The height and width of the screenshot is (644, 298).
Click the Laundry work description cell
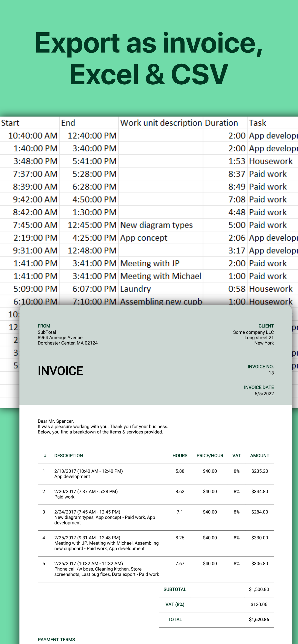(x=161, y=289)
